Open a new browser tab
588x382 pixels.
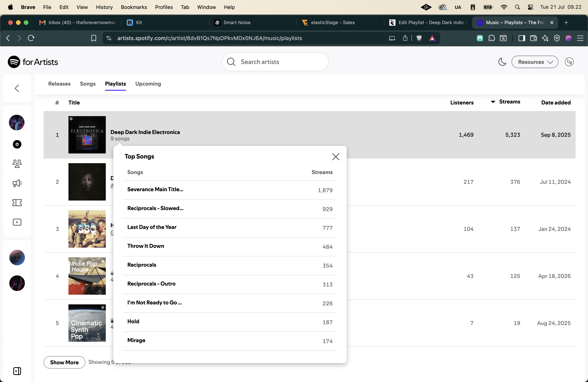click(x=566, y=23)
